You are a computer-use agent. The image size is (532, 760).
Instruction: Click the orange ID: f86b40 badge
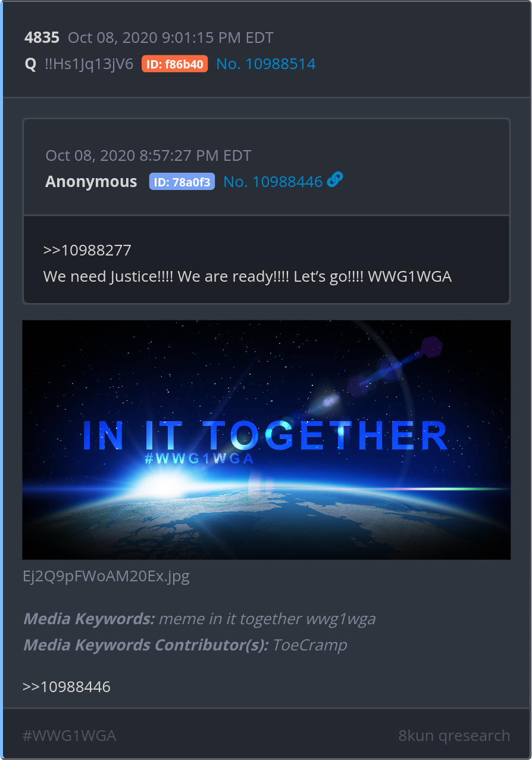point(174,64)
